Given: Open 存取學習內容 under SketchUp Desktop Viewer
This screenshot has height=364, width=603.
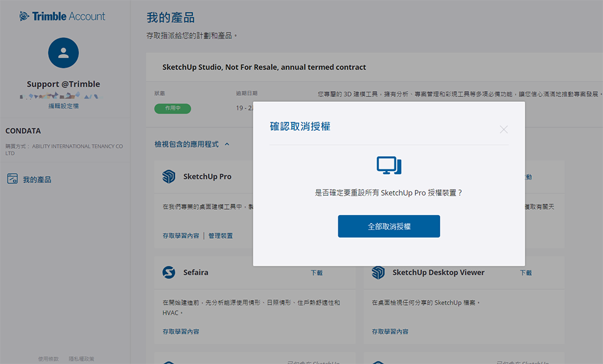Looking at the screenshot, I should pyautogui.click(x=390, y=331).
